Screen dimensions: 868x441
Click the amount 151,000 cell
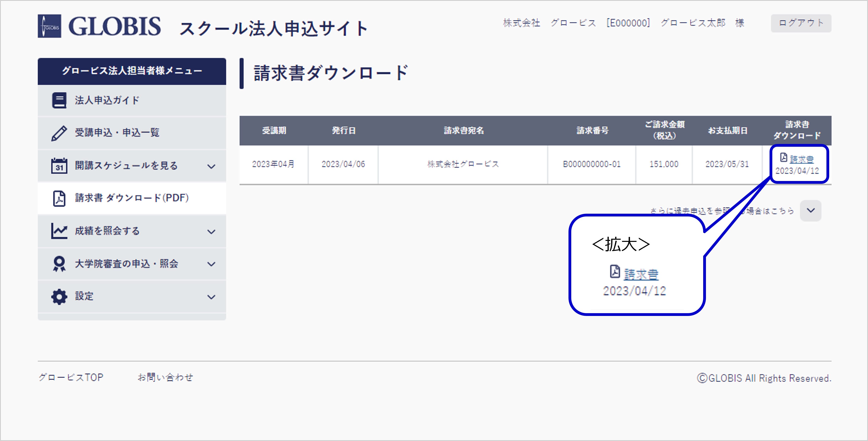664,164
